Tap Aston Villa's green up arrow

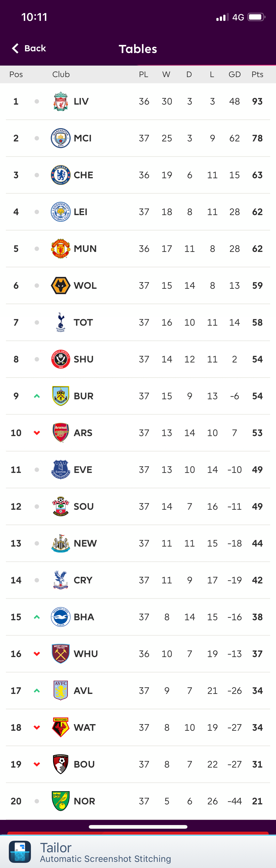point(37,690)
